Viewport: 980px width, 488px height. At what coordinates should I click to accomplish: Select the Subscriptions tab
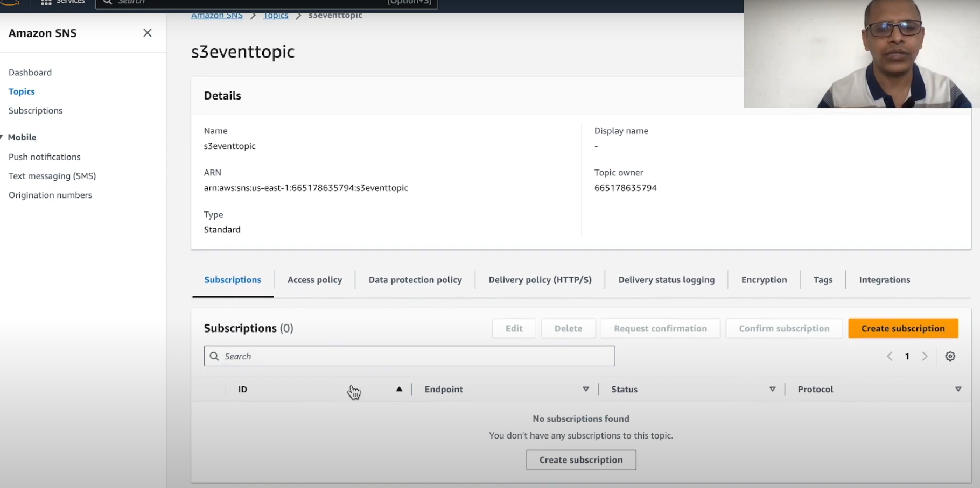pos(233,280)
